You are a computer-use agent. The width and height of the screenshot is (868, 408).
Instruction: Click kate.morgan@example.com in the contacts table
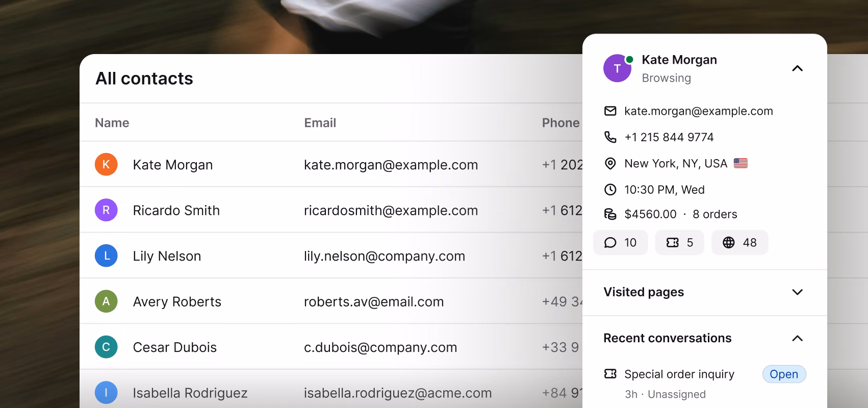click(391, 165)
